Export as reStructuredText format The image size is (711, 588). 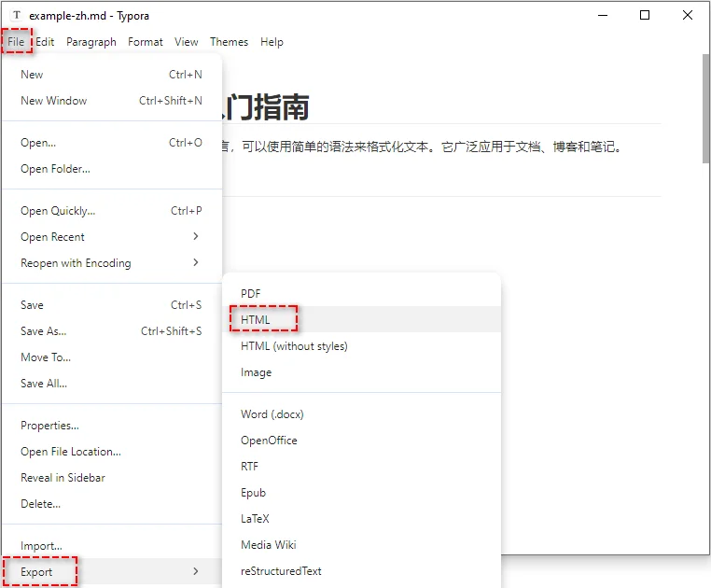[361, 571]
